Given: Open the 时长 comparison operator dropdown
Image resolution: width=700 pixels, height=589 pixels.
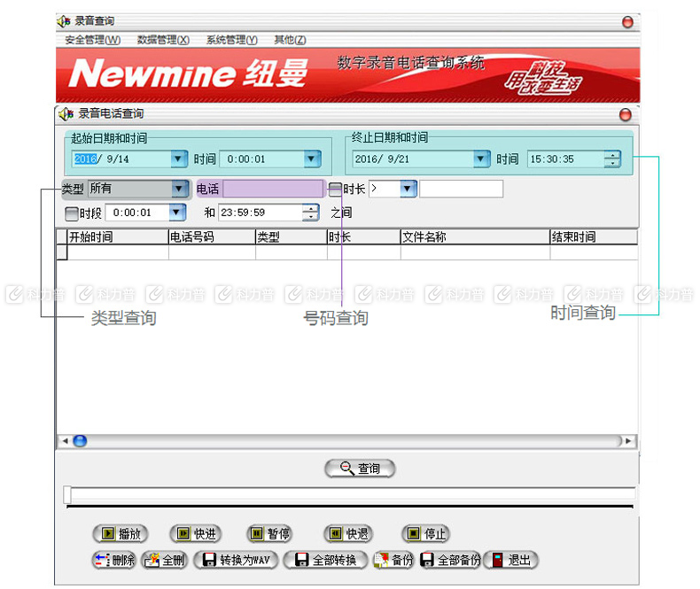Looking at the screenshot, I should (408, 189).
